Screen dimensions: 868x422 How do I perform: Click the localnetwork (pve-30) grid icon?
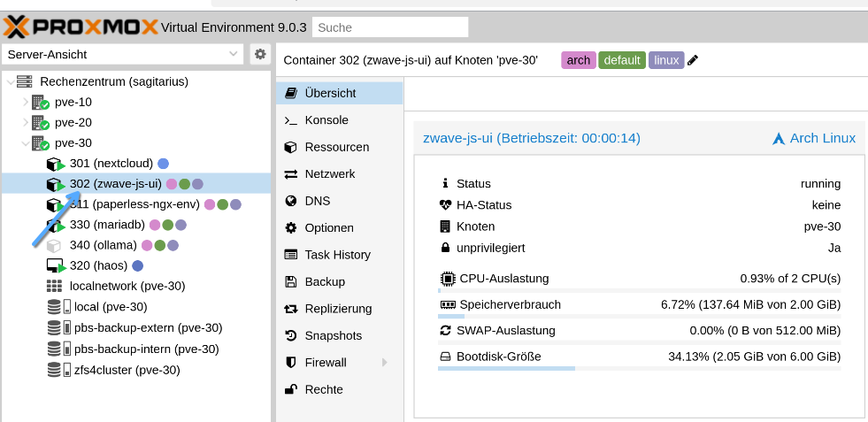point(55,286)
